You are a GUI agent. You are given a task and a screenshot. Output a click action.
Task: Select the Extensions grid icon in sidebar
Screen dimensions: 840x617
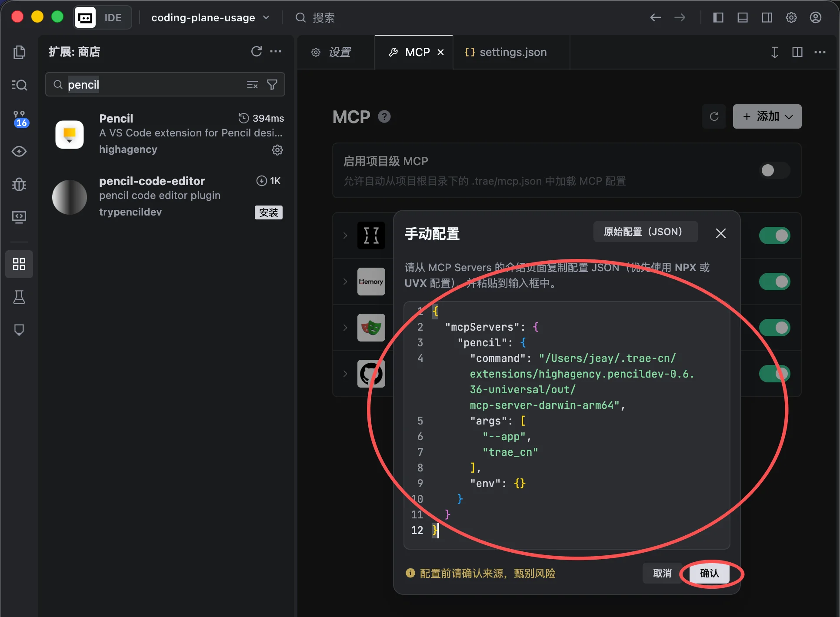pos(19,264)
